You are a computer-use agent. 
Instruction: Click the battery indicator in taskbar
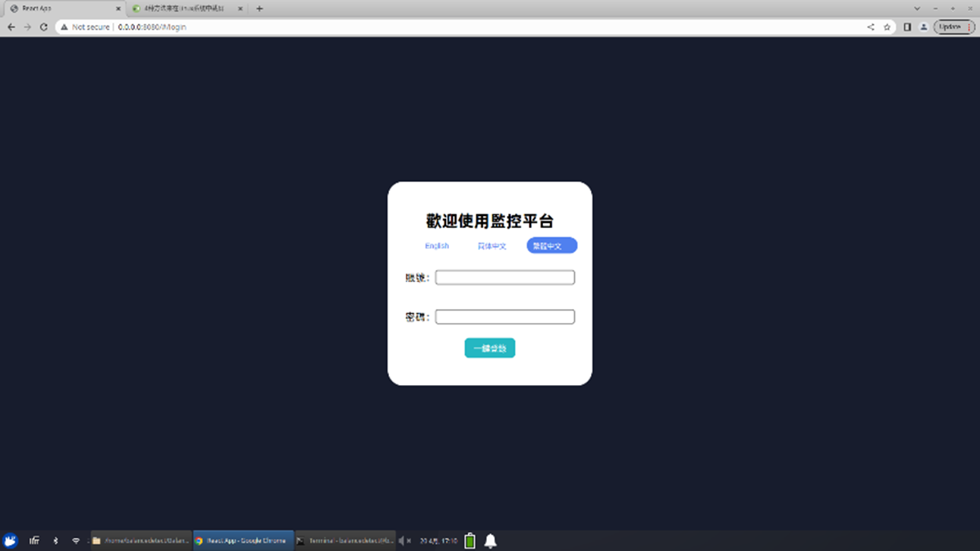pos(470,540)
